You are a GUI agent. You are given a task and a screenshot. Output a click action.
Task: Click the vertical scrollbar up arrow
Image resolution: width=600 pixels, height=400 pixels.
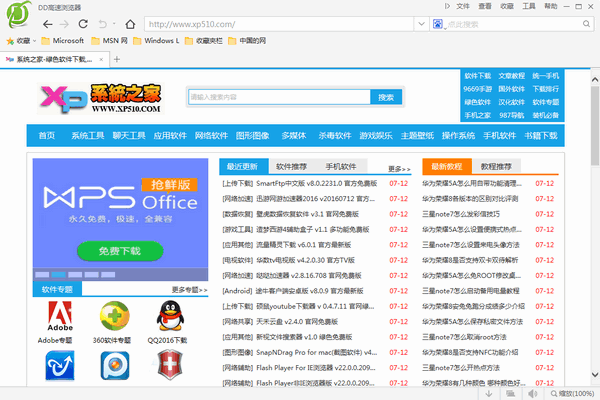(595, 80)
